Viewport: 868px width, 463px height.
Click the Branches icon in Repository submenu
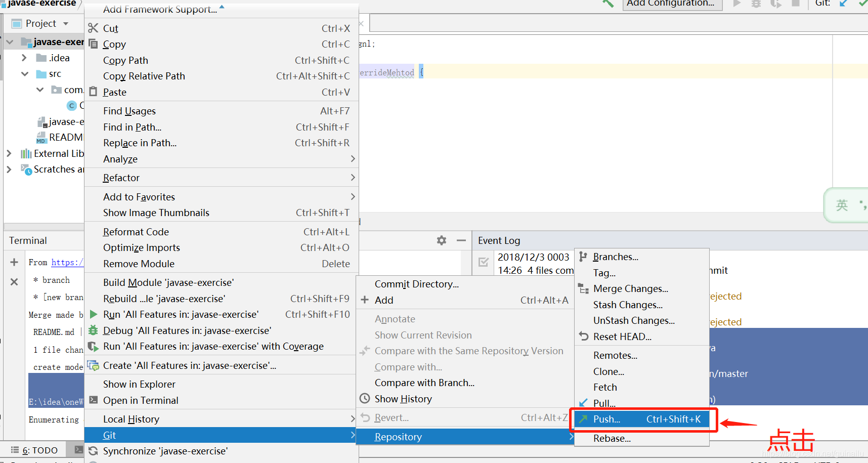pyautogui.click(x=583, y=257)
